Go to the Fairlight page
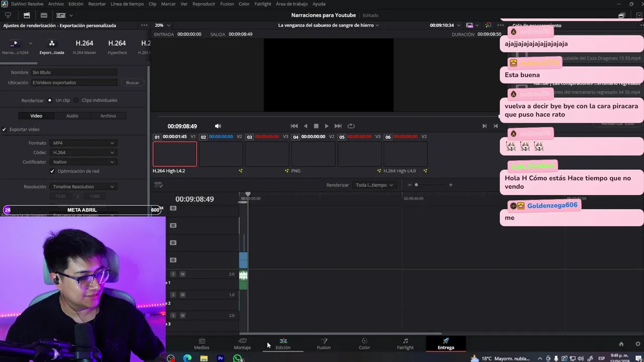 (405, 344)
